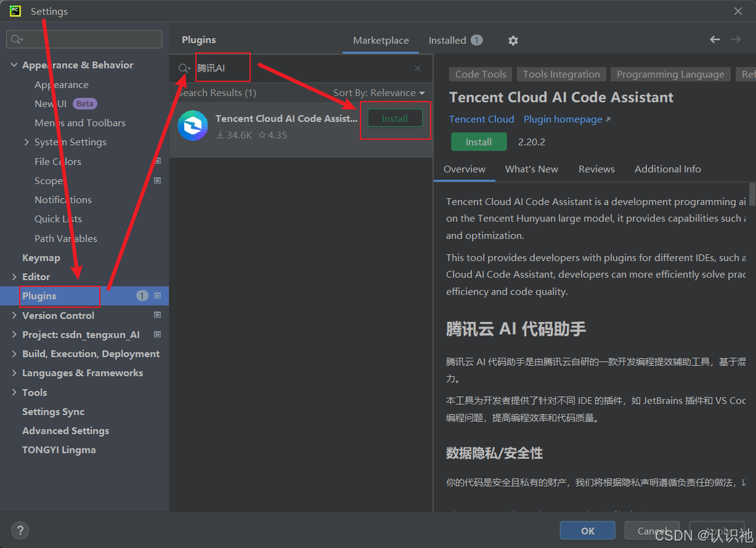
Task: Click the version number 2.20.2
Action: point(532,142)
